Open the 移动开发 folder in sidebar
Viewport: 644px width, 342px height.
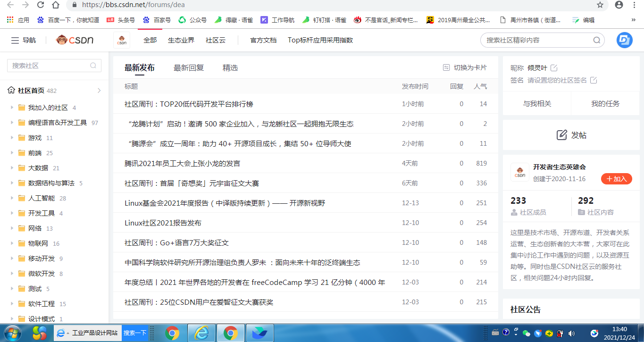[x=42, y=259]
